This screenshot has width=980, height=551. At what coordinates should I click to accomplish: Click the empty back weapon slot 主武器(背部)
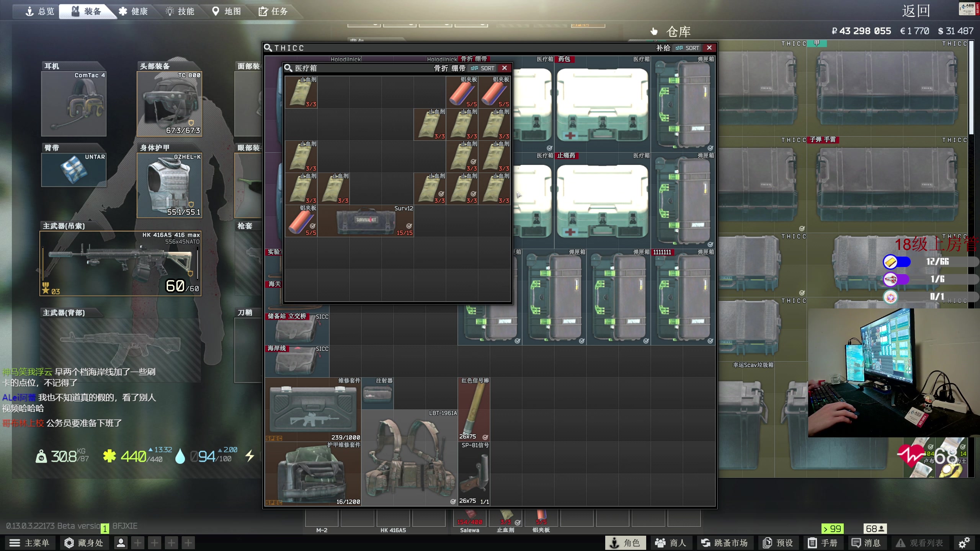point(120,349)
